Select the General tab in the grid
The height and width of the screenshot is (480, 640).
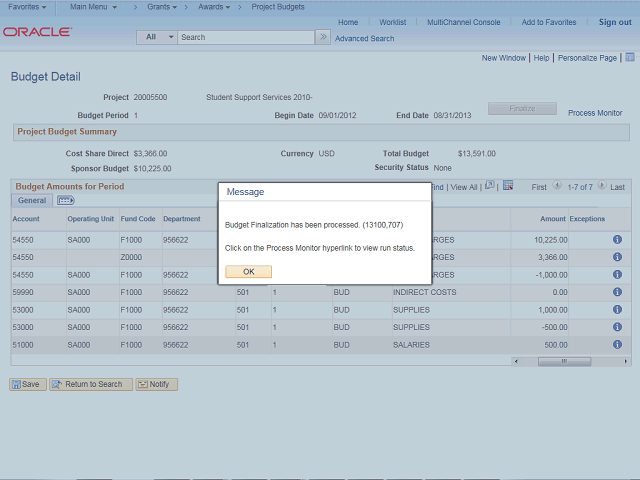32,200
